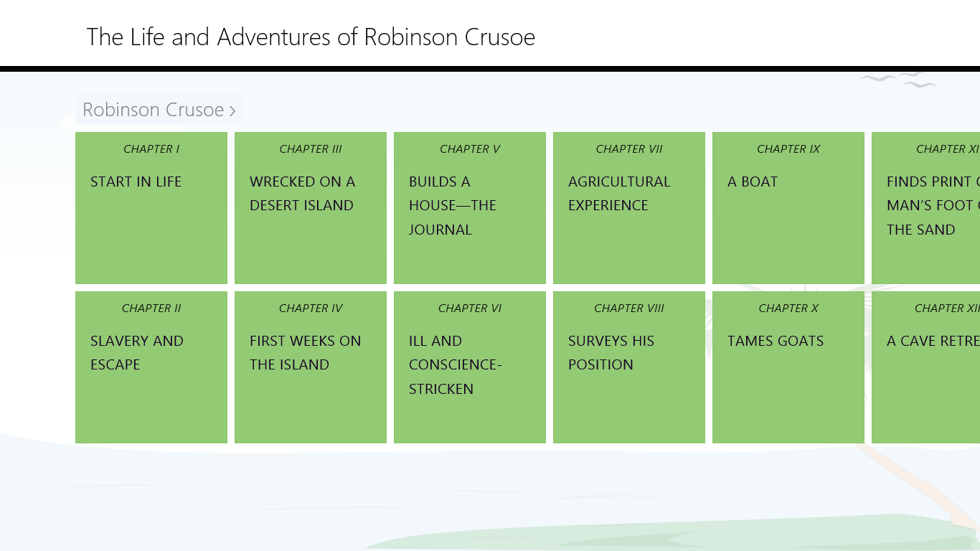Open Chapter XI Finds Print of Man's Foot

click(x=926, y=208)
